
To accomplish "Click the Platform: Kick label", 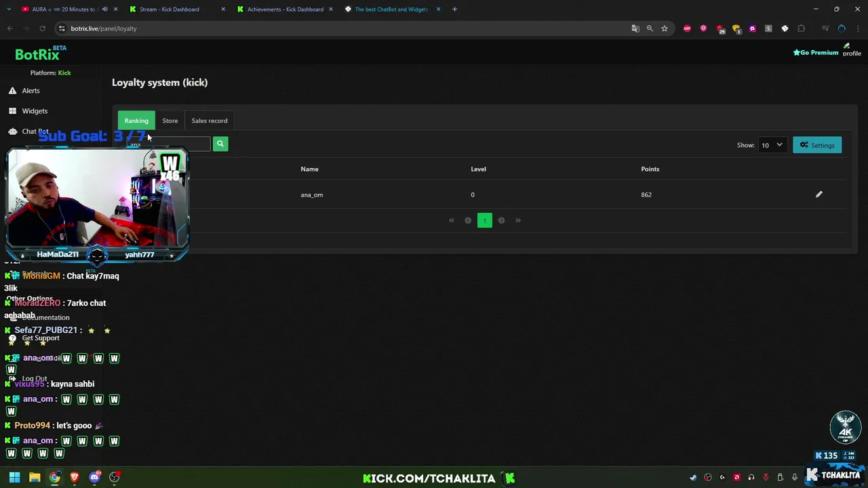I will pos(50,73).
